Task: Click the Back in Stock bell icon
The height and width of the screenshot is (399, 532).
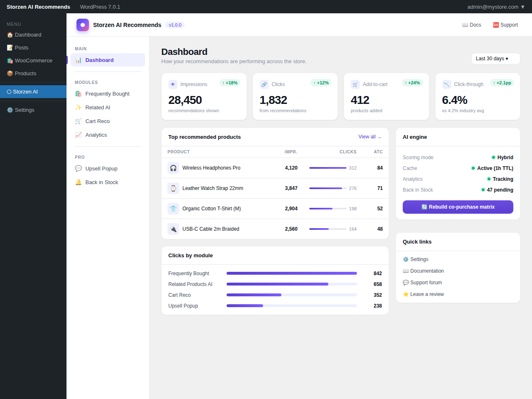Action: [78, 182]
